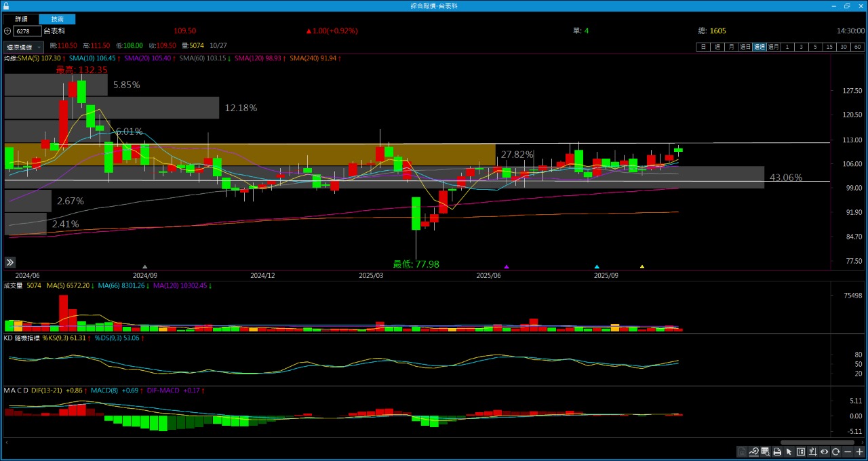
Task: Click the horizontal chart scrollbar thumb
Action: [817, 443]
